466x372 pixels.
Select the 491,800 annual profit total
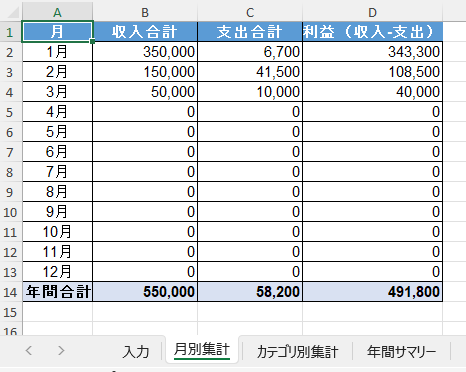pos(373,292)
